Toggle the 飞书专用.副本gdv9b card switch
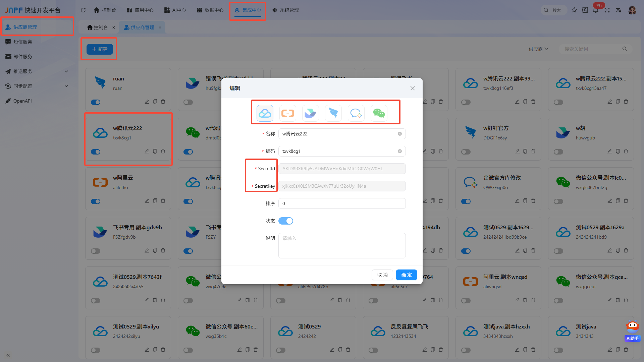Viewport: 644px width, 362px height. (96, 251)
